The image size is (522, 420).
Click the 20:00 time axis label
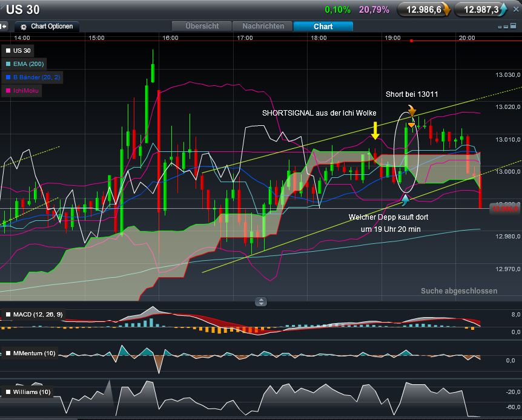[x=467, y=38]
